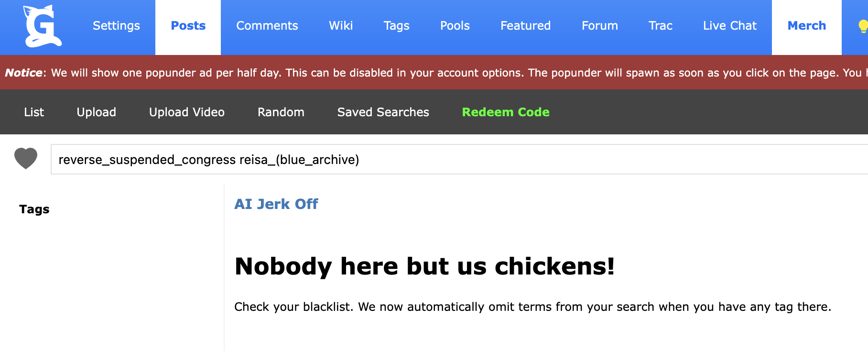Go to the Wiki section
Image resolution: width=868 pixels, height=351 pixels.
click(341, 26)
